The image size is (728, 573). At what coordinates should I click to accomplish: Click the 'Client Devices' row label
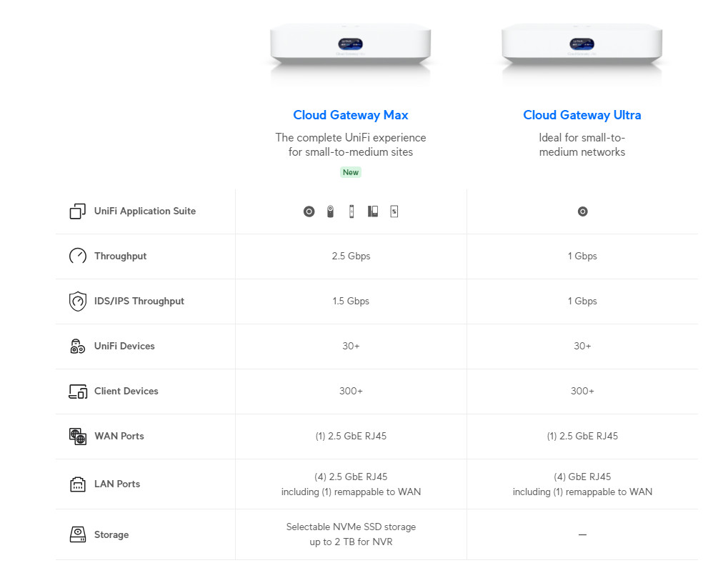126,391
